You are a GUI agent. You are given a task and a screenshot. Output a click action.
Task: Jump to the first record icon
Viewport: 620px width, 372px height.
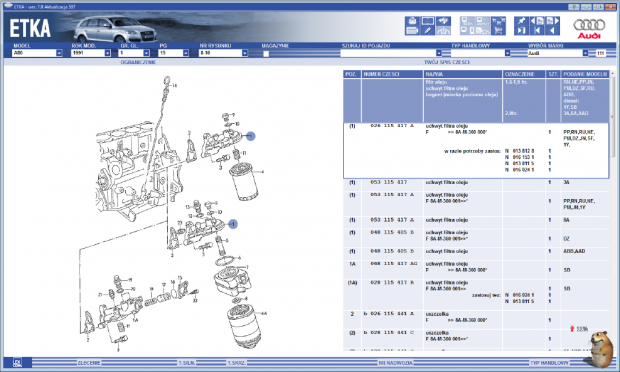pos(537,30)
